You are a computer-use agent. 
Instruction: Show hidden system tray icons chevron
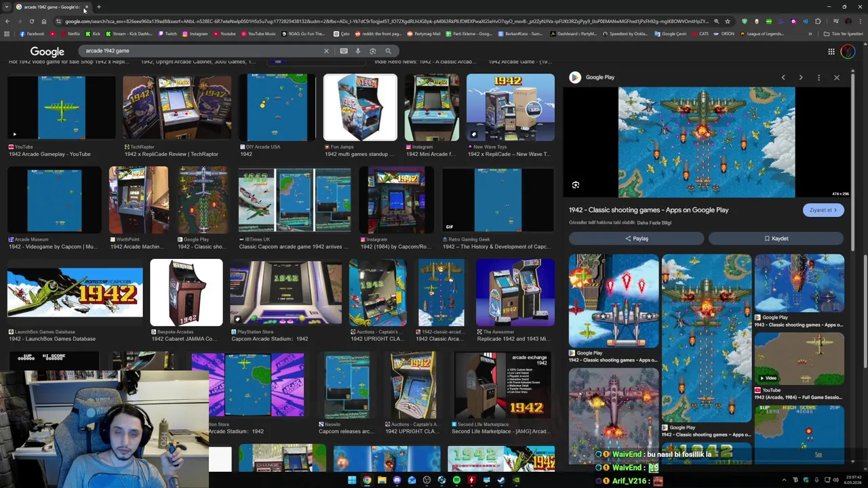785,481
